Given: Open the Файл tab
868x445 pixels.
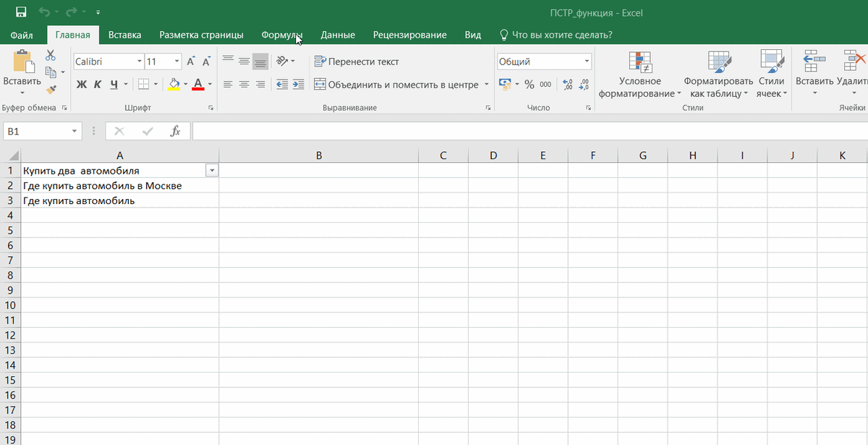Looking at the screenshot, I should click(22, 35).
